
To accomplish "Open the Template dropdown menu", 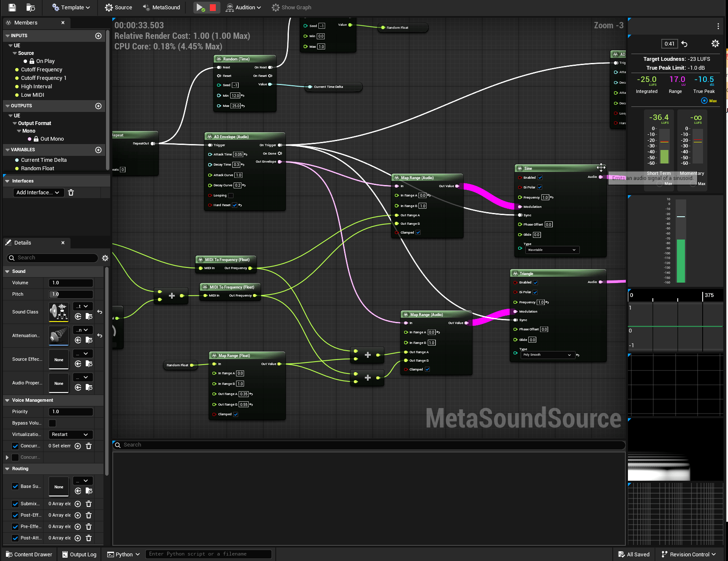I will coord(71,7).
